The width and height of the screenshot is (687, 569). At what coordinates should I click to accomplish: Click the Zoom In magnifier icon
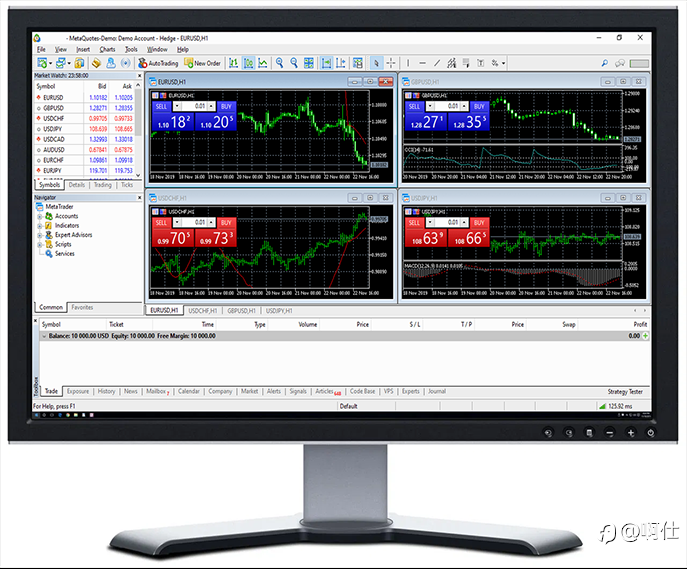point(280,63)
